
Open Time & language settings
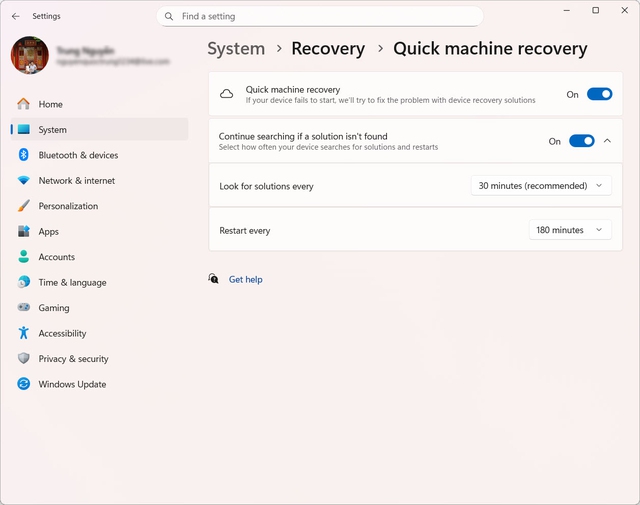tap(99, 283)
